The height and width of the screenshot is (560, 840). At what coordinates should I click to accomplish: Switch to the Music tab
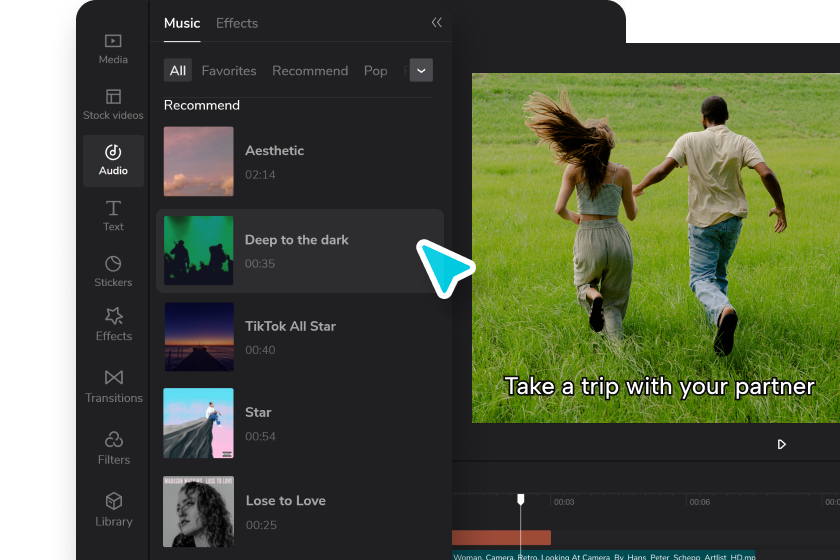[182, 23]
